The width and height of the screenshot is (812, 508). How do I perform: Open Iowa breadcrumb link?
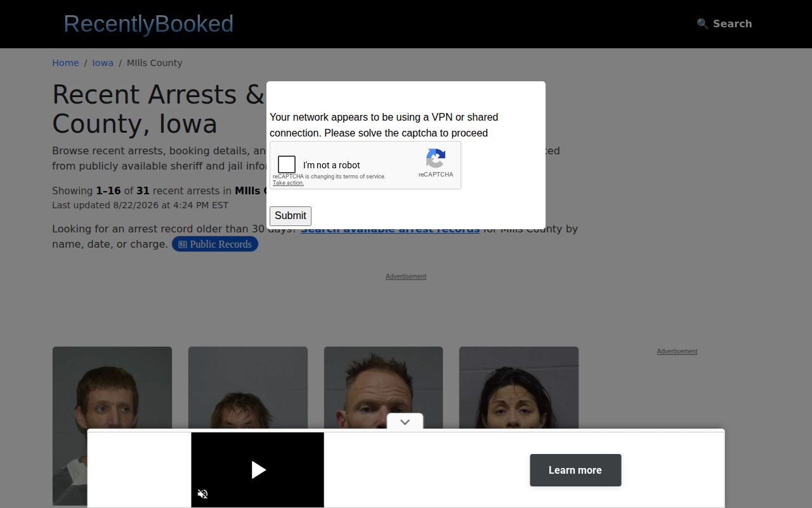(103, 63)
